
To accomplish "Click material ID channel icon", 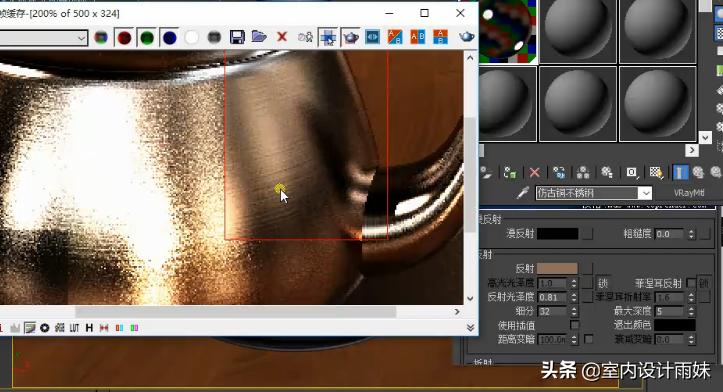I will tap(631, 173).
